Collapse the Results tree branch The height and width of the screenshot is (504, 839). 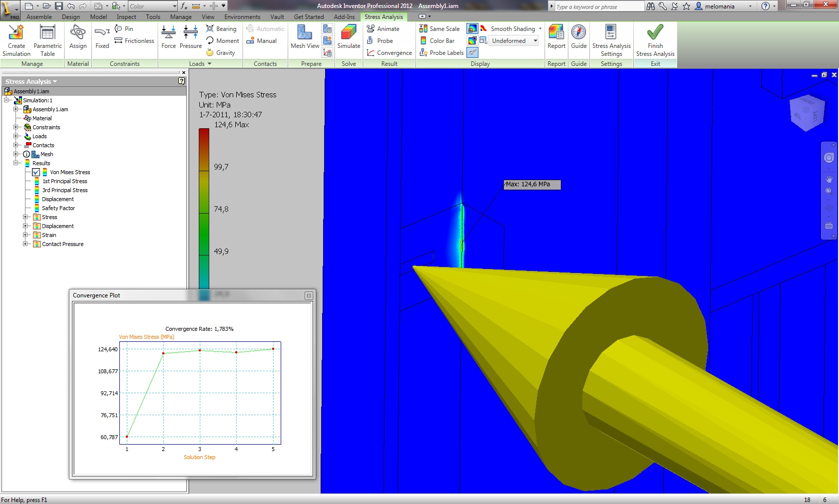tap(16, 163)
